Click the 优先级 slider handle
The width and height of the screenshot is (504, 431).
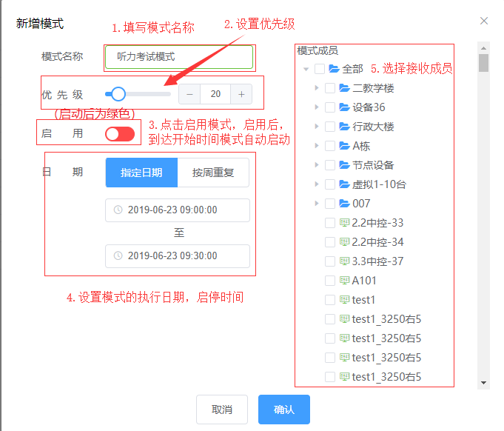[x=118, y=94]
